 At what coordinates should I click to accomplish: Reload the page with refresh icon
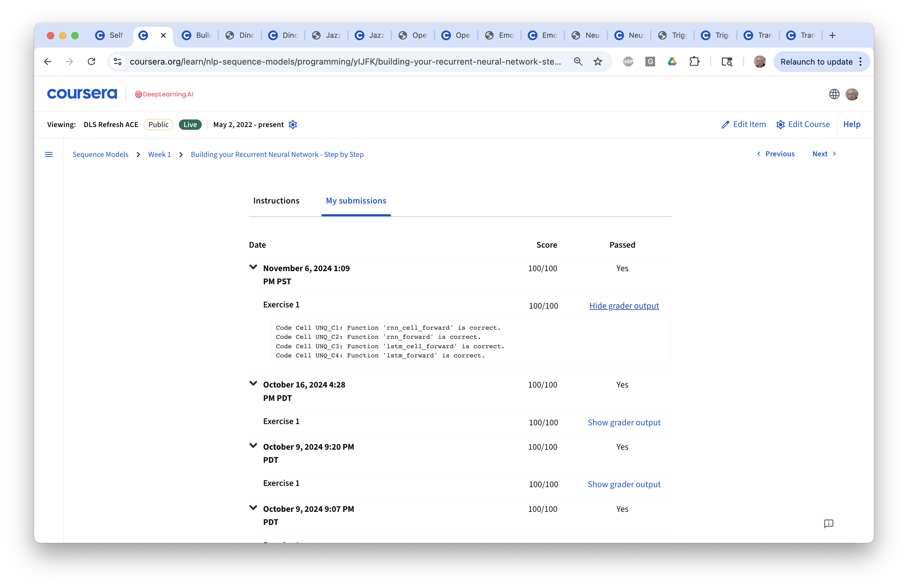coord(91,62)
